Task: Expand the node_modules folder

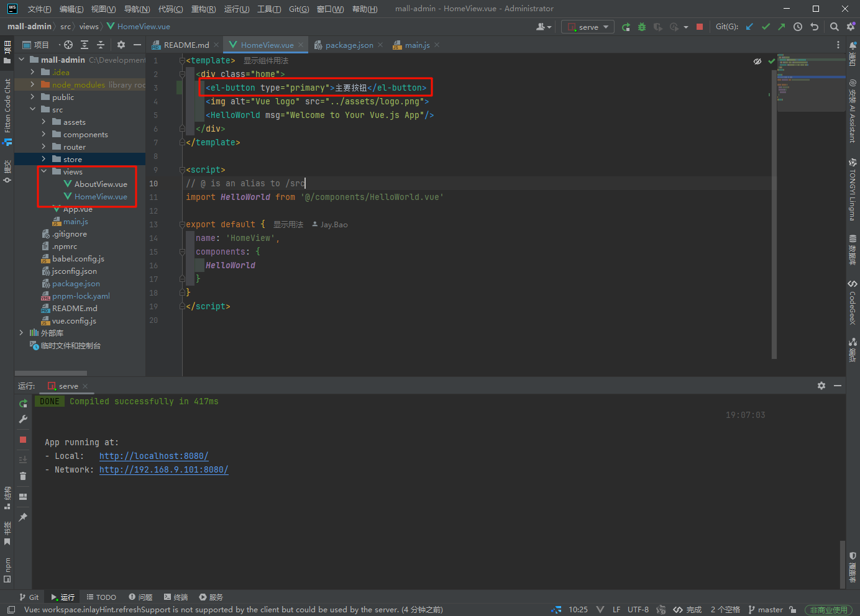Action: 33,84
